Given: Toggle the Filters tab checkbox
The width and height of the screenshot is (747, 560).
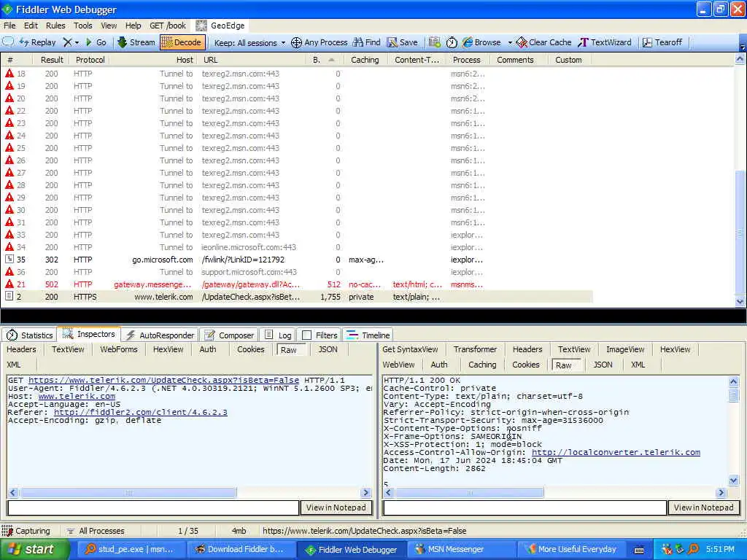Looking at the screenshot, I should tap(307, 335).
